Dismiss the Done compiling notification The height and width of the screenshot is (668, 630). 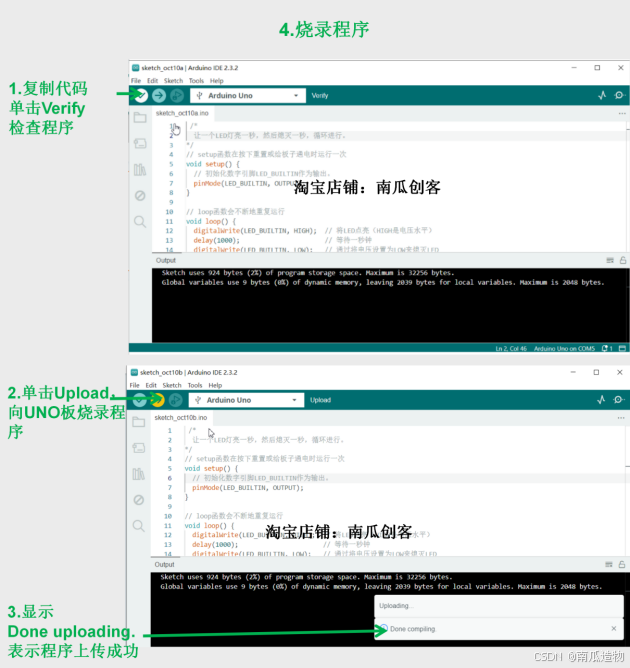click(614, 628)
